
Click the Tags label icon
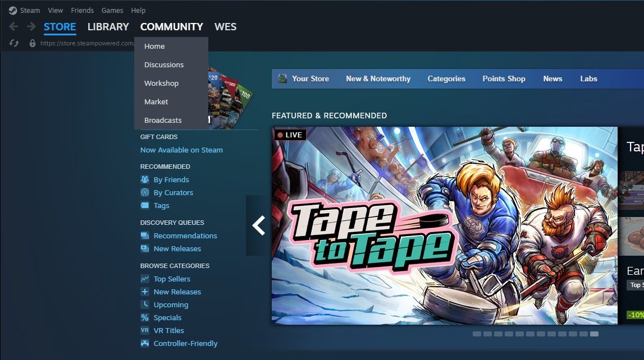(144, 205)
